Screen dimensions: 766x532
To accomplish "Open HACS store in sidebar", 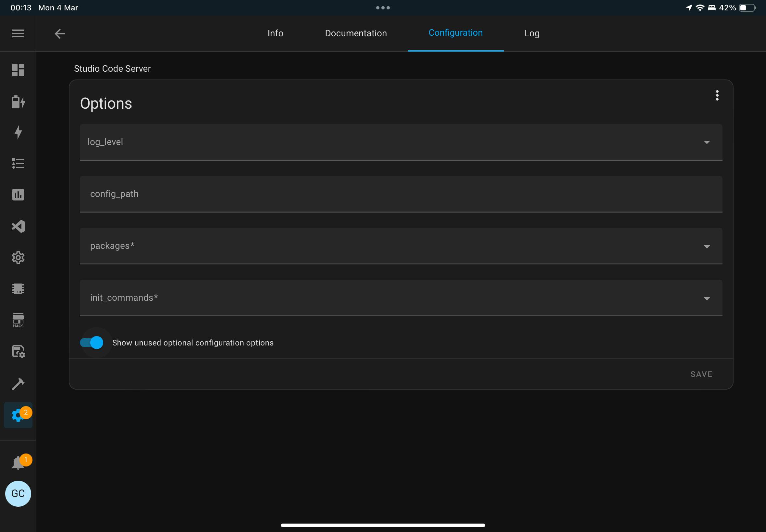I will click(x=18, y=320).
